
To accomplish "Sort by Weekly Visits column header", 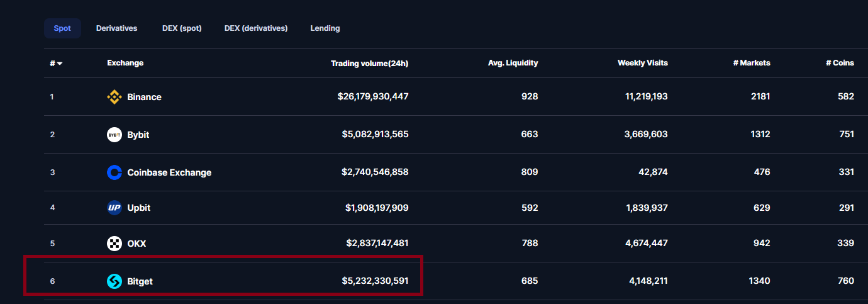I will tap(643, 63).
